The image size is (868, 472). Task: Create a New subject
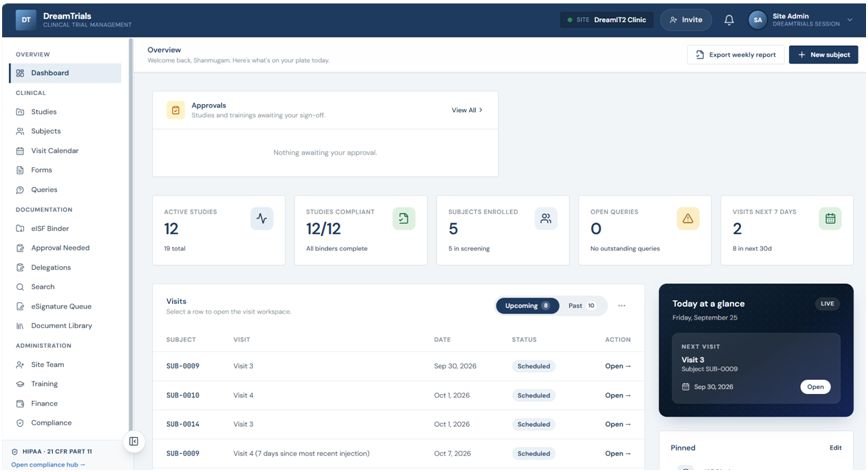tap(823, 55)
